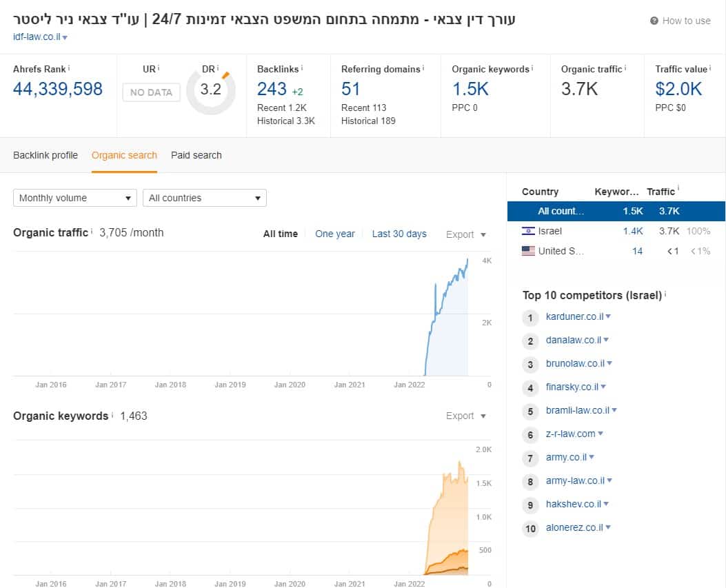Open info icon beside Referring domains label
This screenshot has width=726, height=588.
[x=423, y=68]
